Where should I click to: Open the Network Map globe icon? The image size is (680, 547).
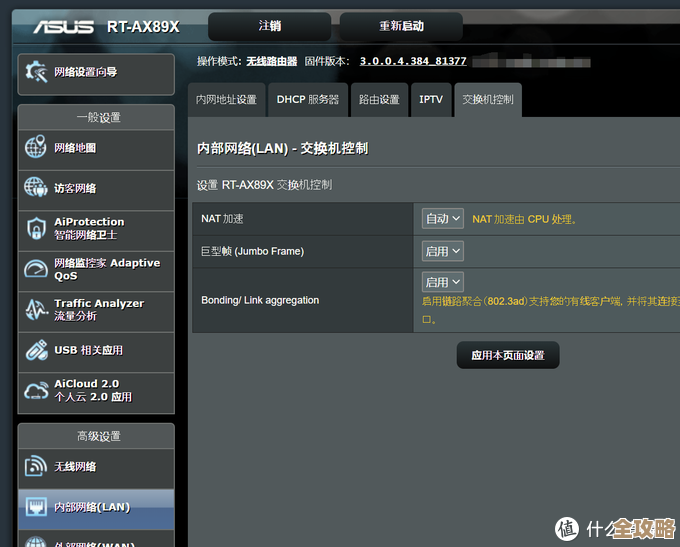coord(36,148)
